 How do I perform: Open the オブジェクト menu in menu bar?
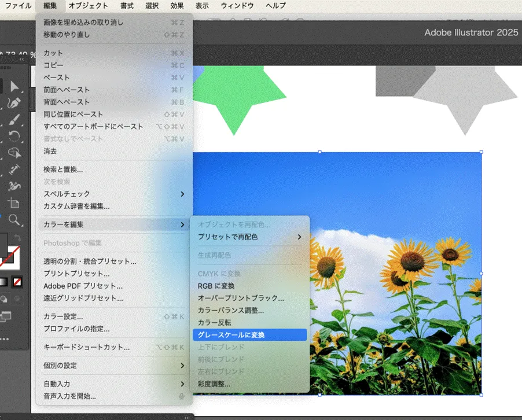point(88,6)
